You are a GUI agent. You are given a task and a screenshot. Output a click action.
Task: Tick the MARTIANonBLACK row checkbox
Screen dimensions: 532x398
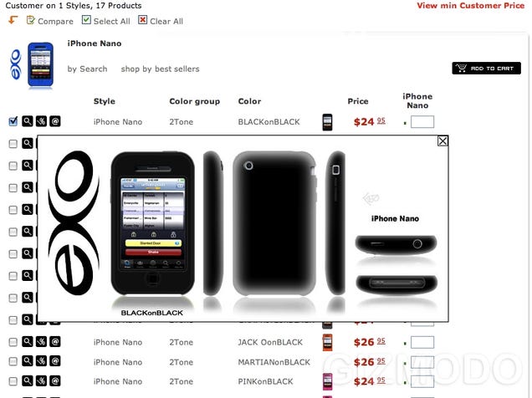point(13,362)
